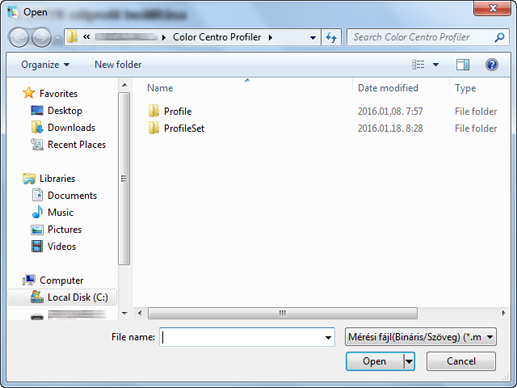
Task: Click the Profile folder icon
Action: coord(153,111)
